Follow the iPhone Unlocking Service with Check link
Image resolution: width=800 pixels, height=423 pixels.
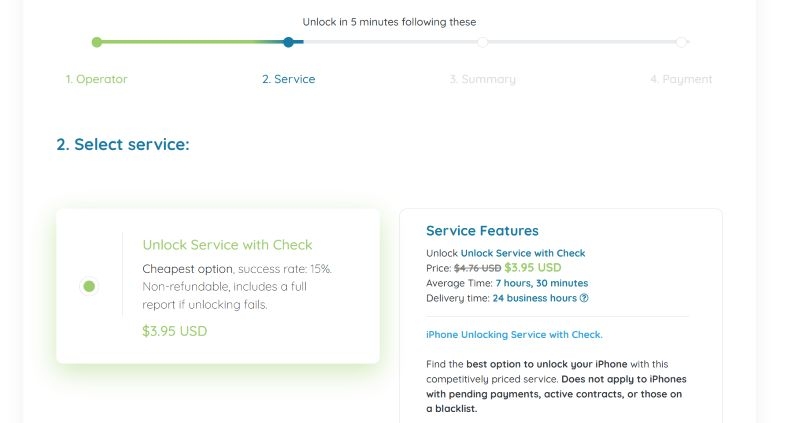pyautogui.click(x=514, y=335)
